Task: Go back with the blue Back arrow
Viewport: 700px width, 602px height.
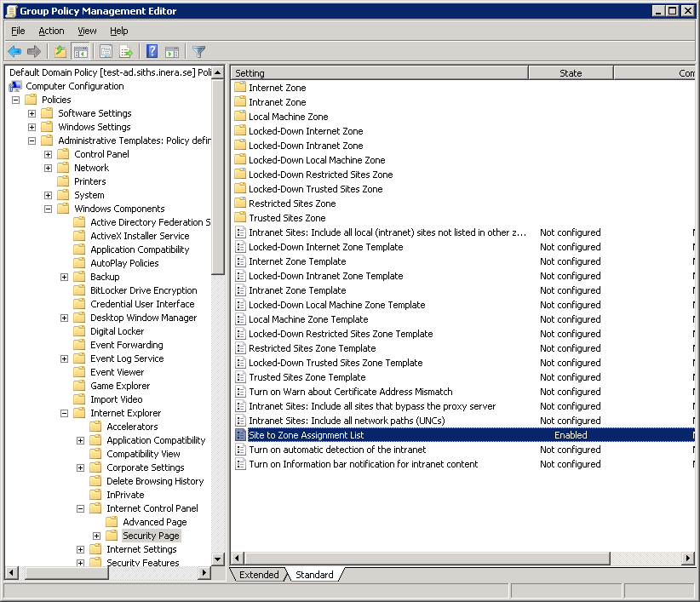Action: coord(14,52)
